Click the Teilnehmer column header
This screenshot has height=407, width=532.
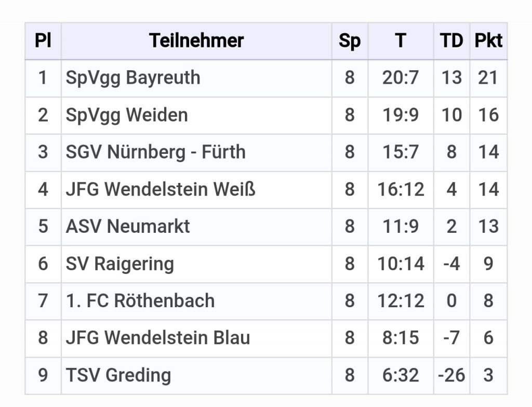[196, 41]
